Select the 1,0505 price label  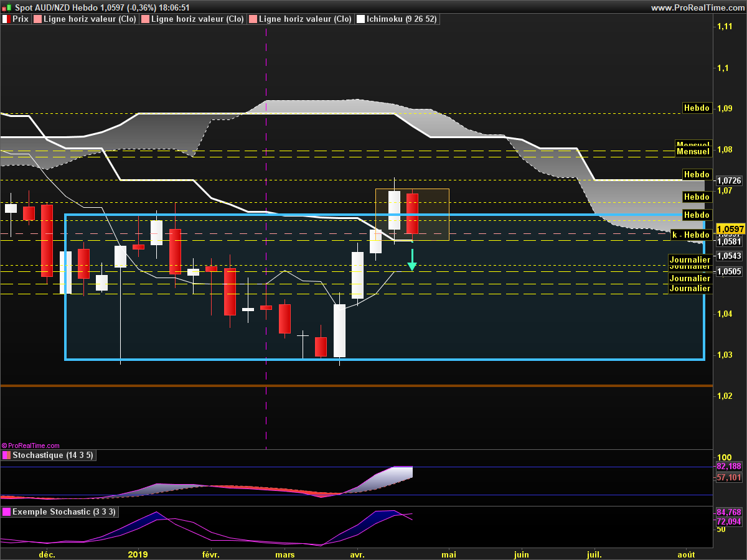tap(729, 271)
